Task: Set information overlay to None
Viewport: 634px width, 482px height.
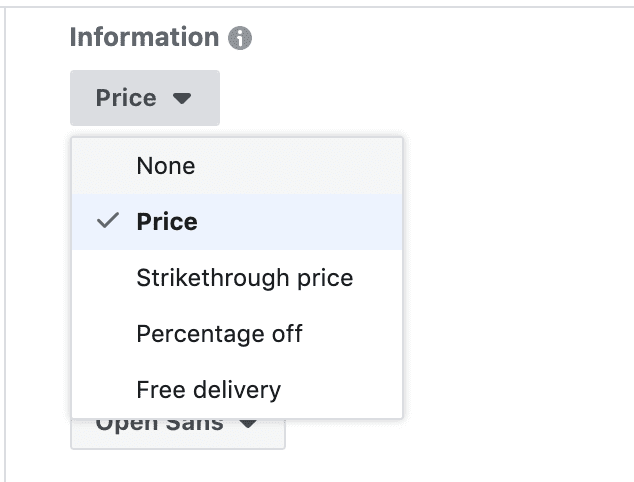Action: (x=166, y=166)
